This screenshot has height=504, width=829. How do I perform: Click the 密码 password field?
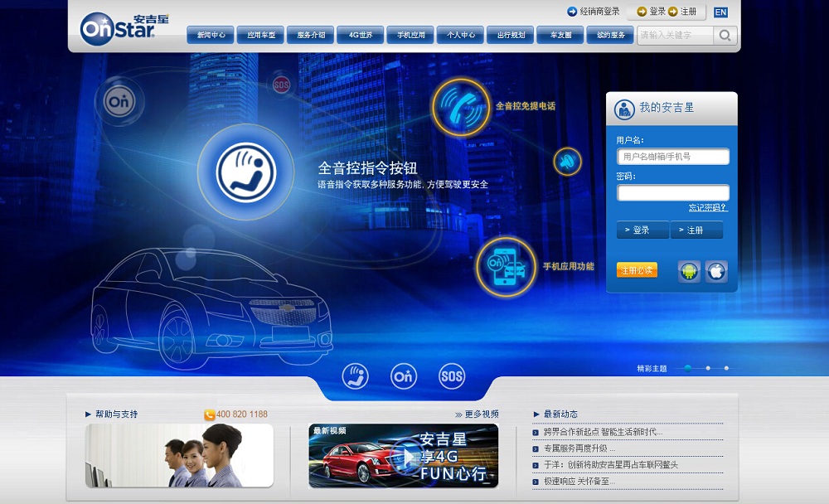673,192
